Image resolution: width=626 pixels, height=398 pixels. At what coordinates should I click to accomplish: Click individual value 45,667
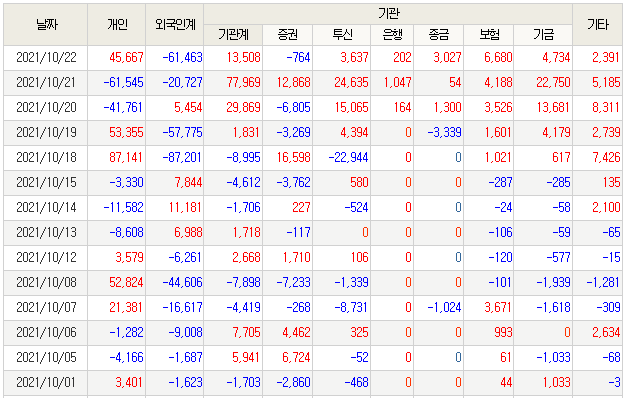126,57
